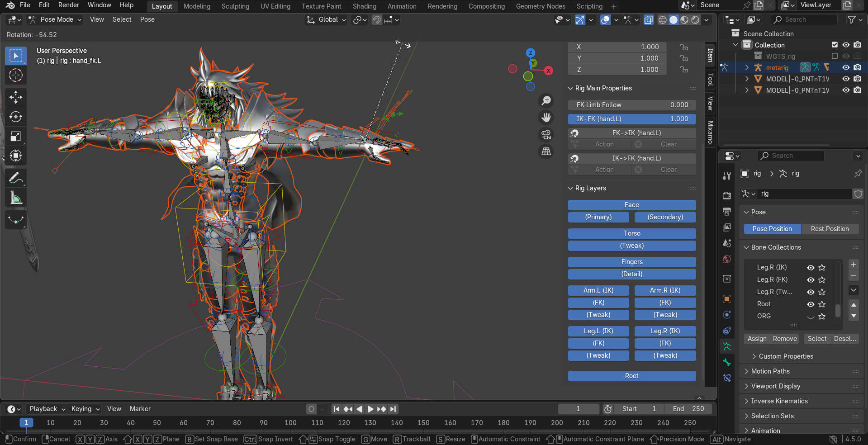Activate the Scale tool
Image resolution: width=868 pixels, height=445 pixels.
coord(16,136)
